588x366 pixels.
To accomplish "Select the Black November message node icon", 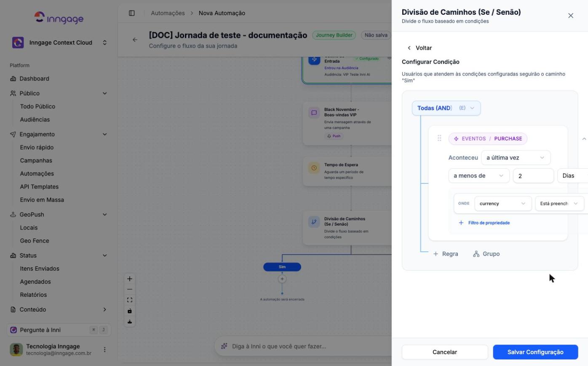I will pyautogui.click(x=314, y=113).
